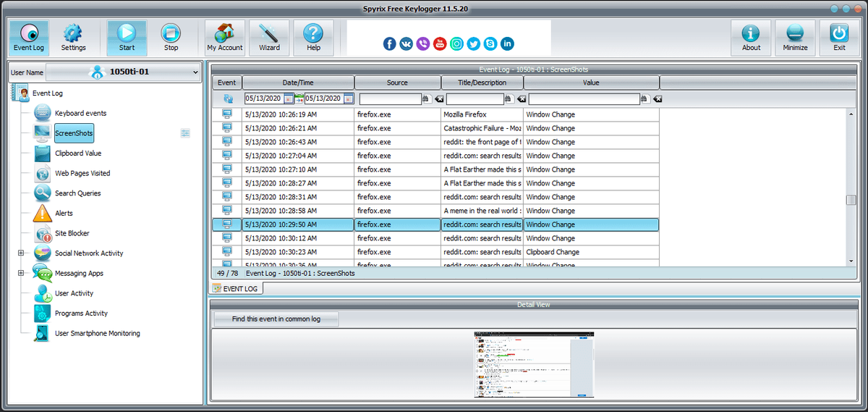The image size is (868, 412).
Task: Launch the Wizard
Action: 269,38
